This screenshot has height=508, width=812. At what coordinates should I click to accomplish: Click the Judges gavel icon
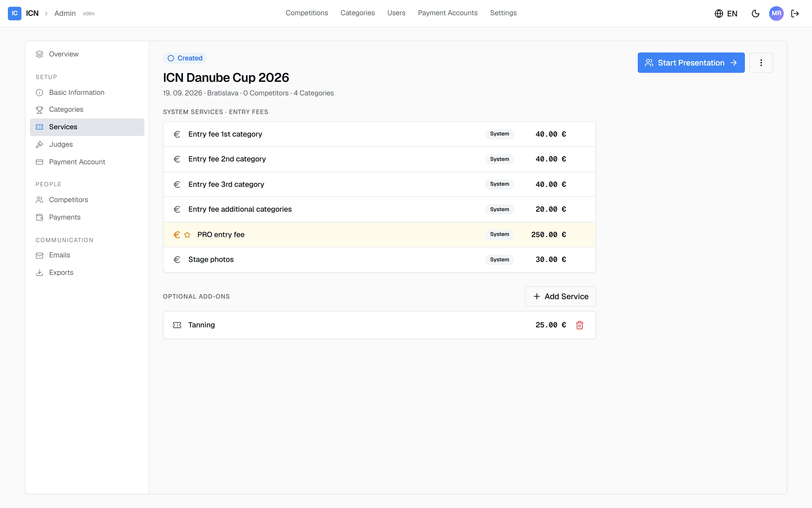tap(39, 144)
